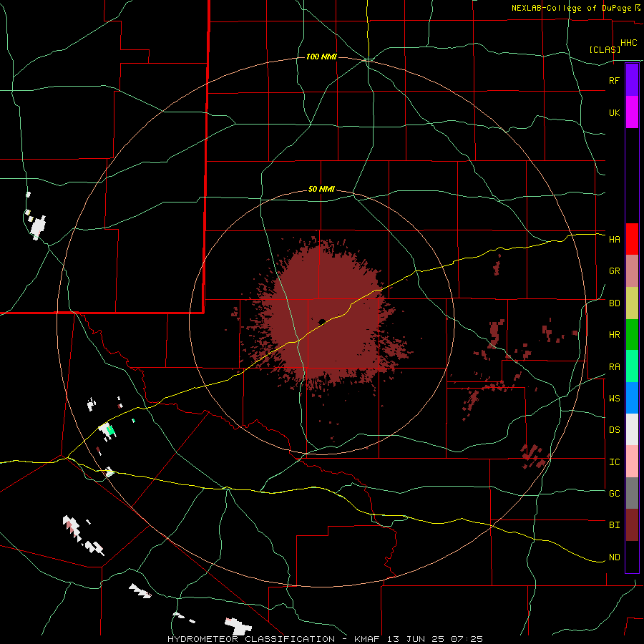Viewport: 644px width, 644px height.
Task: Click the DS legend label
Action: tap(614, 430)
